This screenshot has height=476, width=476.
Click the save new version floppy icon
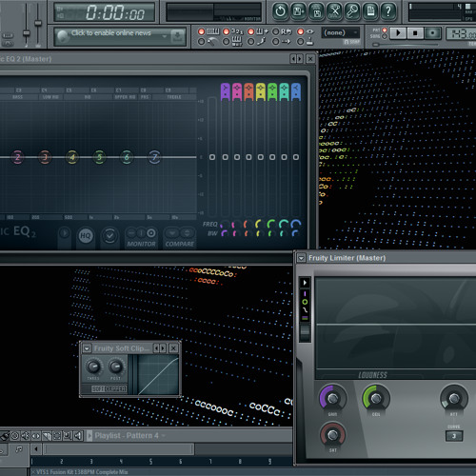coord(298,11)
